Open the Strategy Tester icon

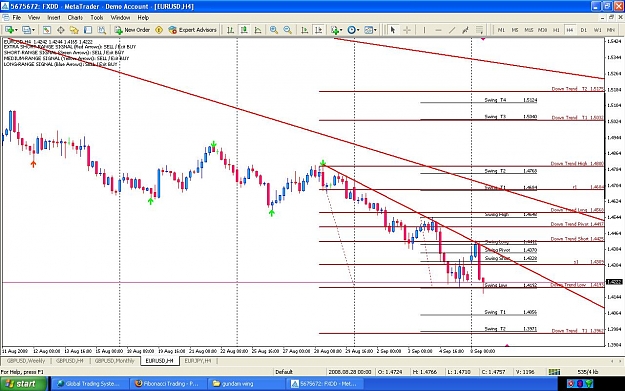(x=102, y=30)
